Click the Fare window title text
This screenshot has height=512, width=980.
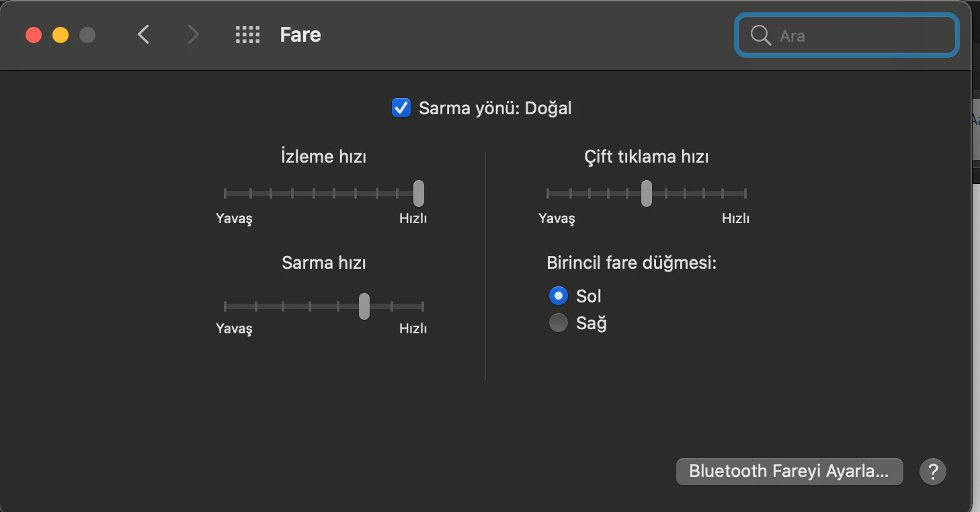click(300, 35)
